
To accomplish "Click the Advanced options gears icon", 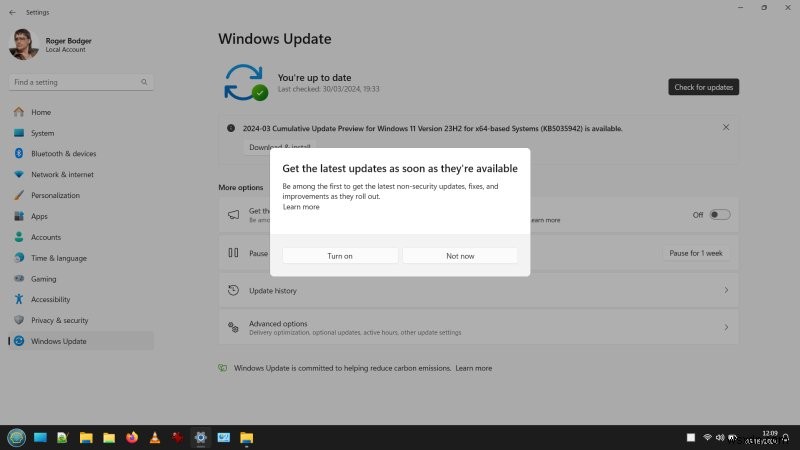I will (233, 327).
